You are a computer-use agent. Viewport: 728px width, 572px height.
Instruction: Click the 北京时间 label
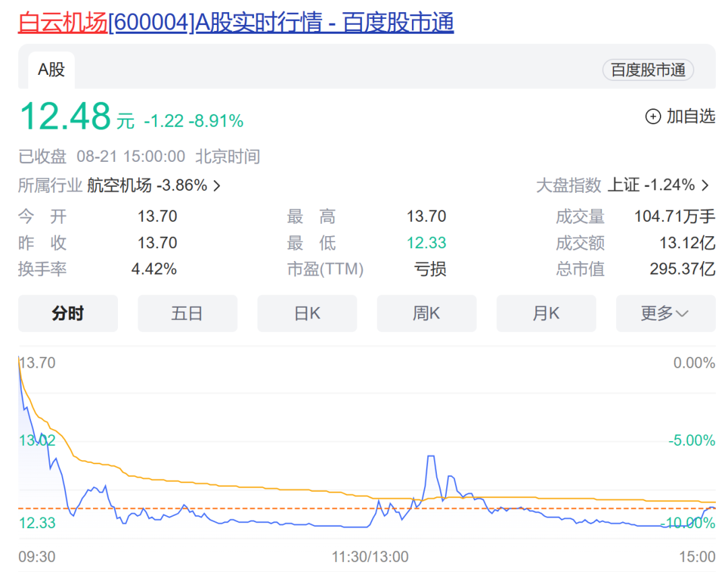click(228, 156)
